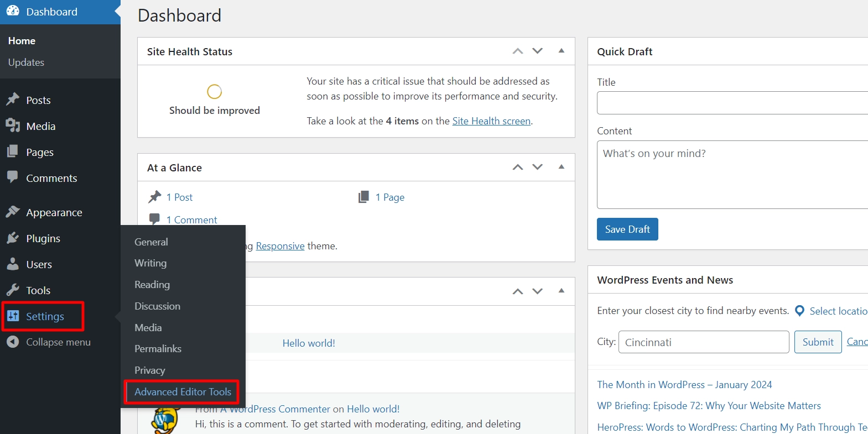Open the 1 Comment link
This screenshot has width=868, height=434.
click(x=191, y=219)
